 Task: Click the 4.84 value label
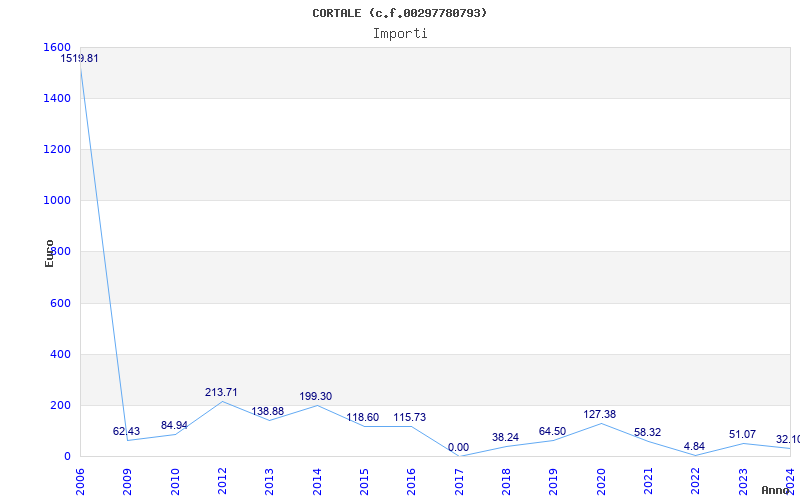point(694,446)
